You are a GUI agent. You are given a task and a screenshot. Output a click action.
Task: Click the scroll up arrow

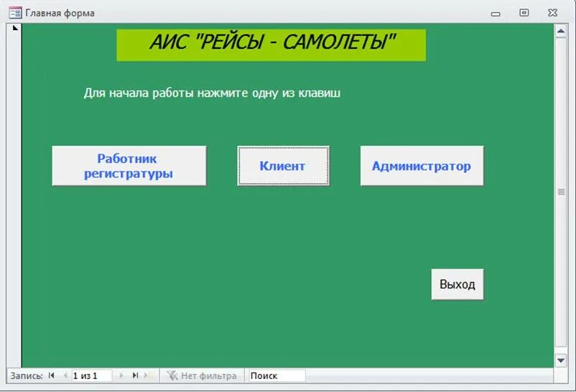pos(561,31)
